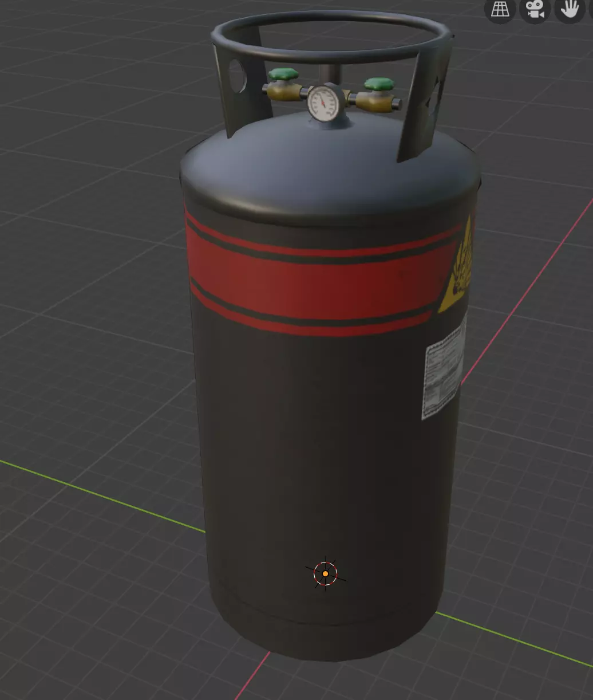Toggle the perspective/orthographic view grid icon
Image resolution: width=593 pixels, height=700 pixels.
coord(500,9)
